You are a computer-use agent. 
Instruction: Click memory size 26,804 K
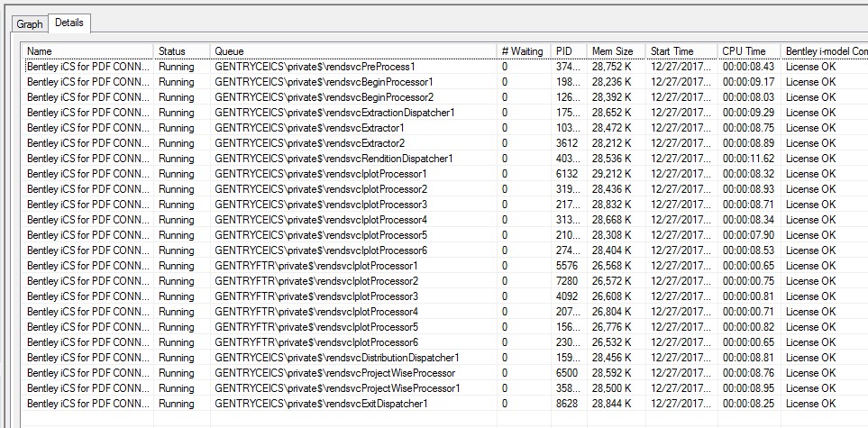tap(612, 312)
